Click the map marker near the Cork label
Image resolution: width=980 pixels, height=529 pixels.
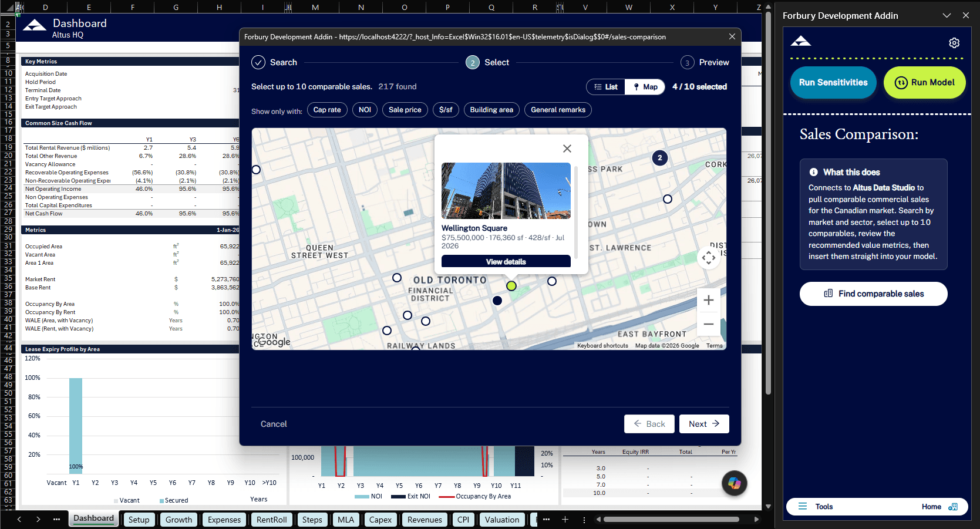(668, 199)
